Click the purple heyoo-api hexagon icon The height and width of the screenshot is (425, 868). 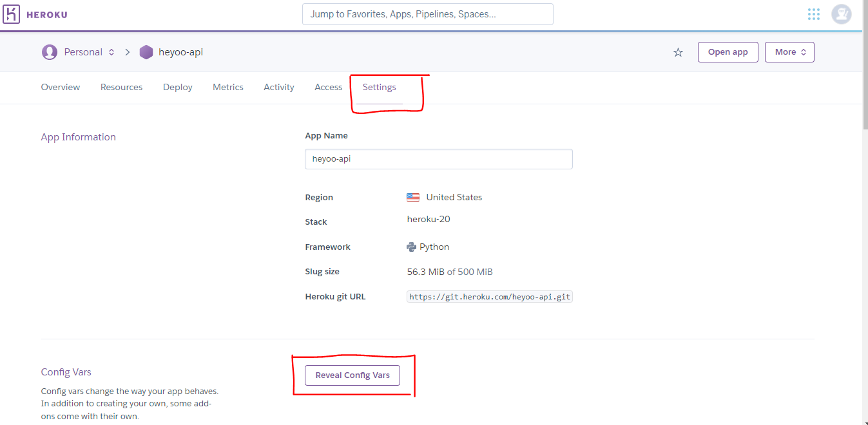pyautogui.click(x=146, y=52)
